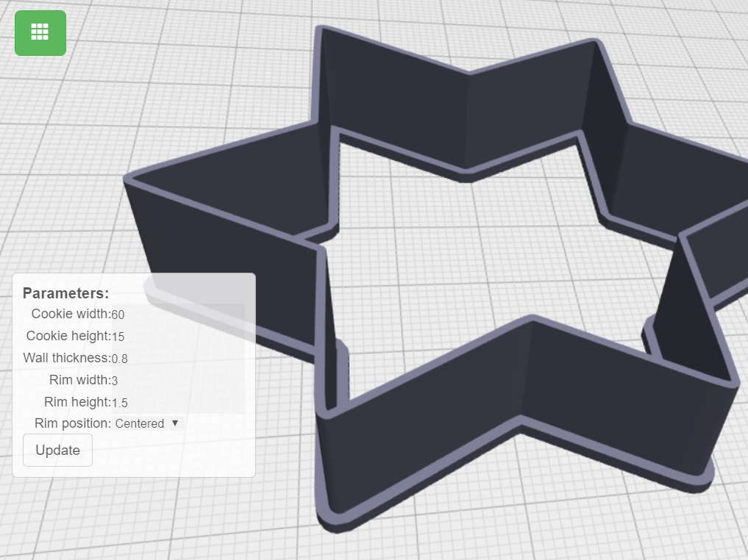Click the star cookie cutter's leftmost point
Viewport: 748px width, 560px height.
132,179
